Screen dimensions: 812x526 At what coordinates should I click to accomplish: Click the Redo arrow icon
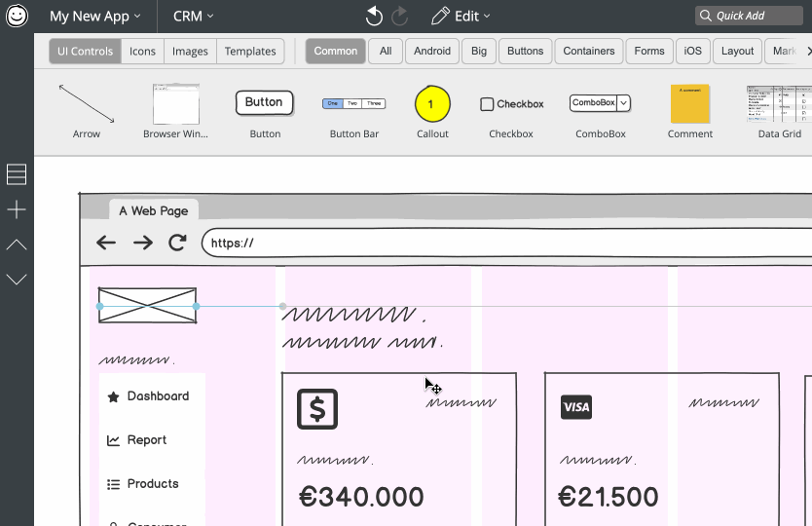[399, 17]
